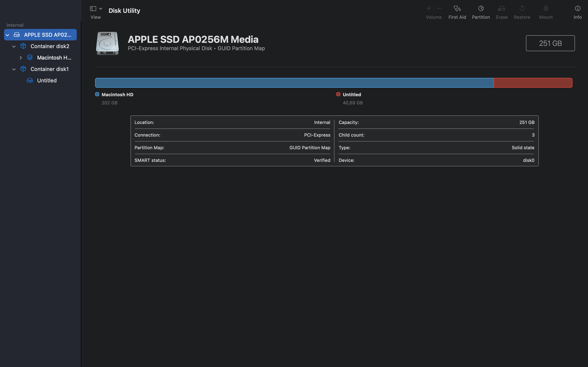The image size is (588, 367).
Task: Collapse the Container disk1 entry
Action: [14, 69]
